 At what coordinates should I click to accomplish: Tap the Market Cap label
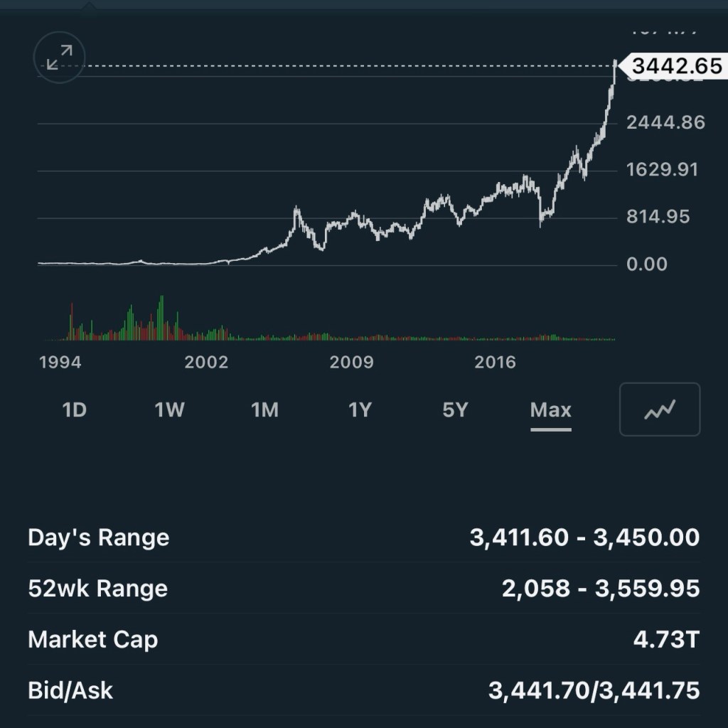(92, 640)
